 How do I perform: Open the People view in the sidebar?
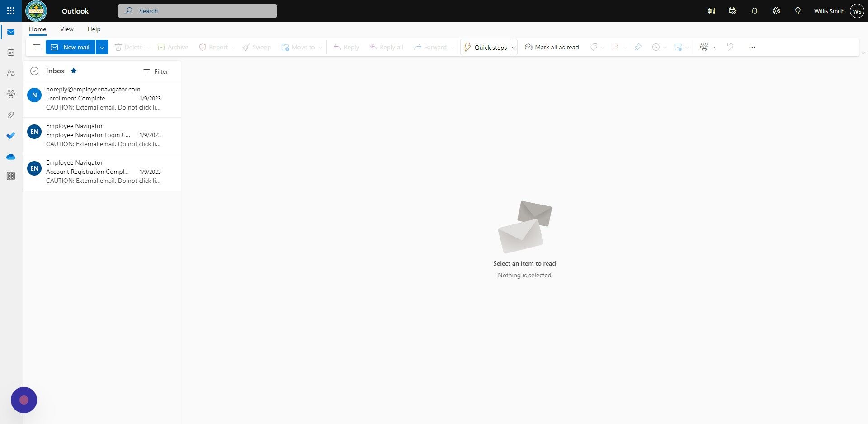pyautogui.click(x=10, y=73)
